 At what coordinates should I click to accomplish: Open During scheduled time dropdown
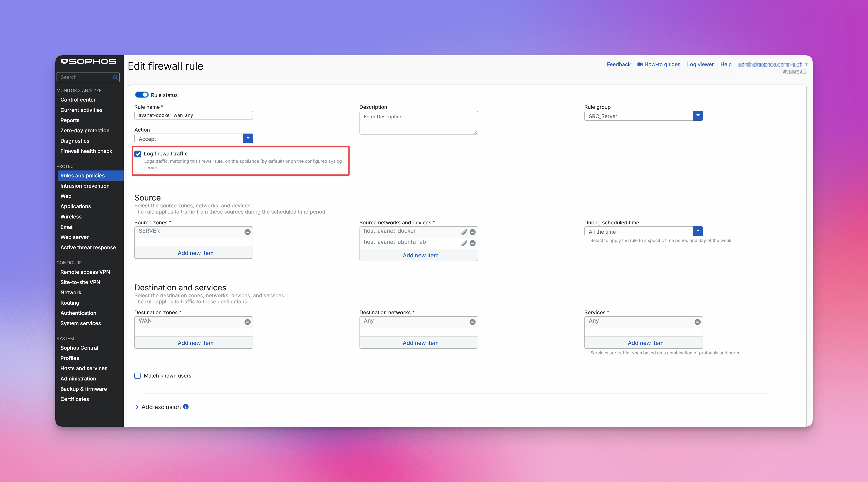click(x=698, y=231)
